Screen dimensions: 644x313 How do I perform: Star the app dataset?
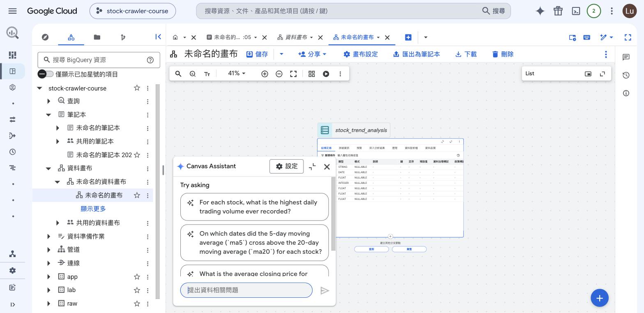pyautogui.click(x=137, y=277)
